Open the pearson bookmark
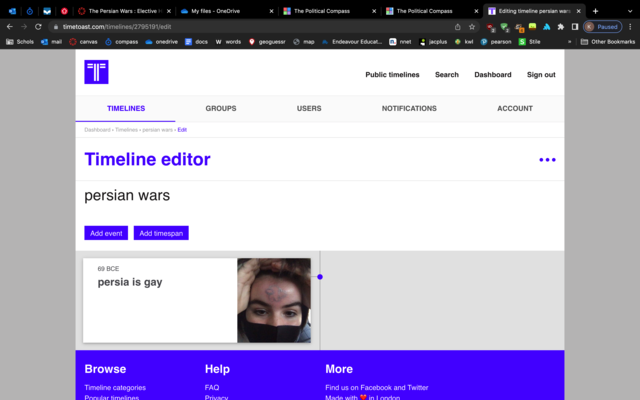Image resolution: width=640 pixels, height=400 pixels. click(x=496, y=42)
